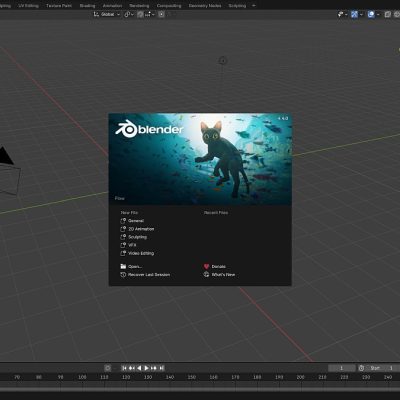Jump to previous keyframe
400x400 pixels.
tap(132, 368)
